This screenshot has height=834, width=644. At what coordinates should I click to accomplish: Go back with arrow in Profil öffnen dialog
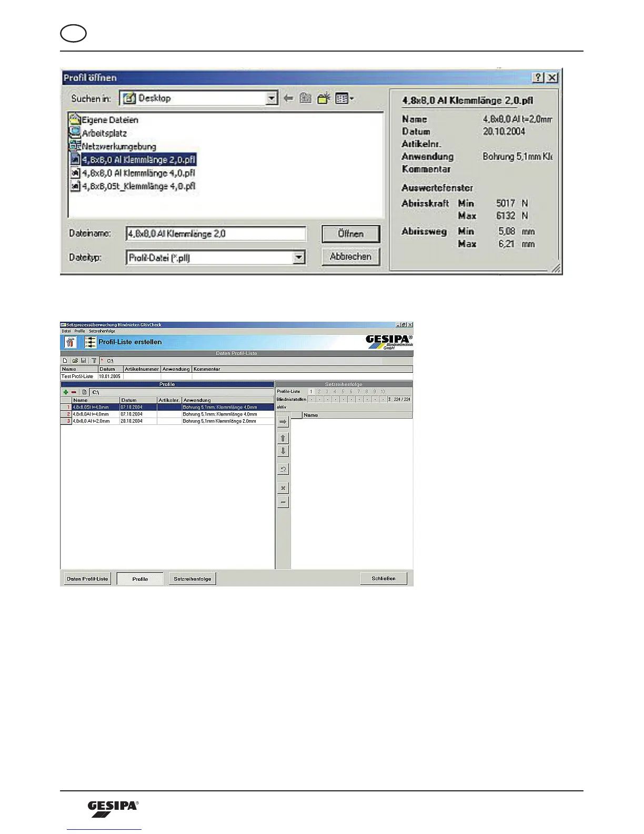[x=288, y=98]
